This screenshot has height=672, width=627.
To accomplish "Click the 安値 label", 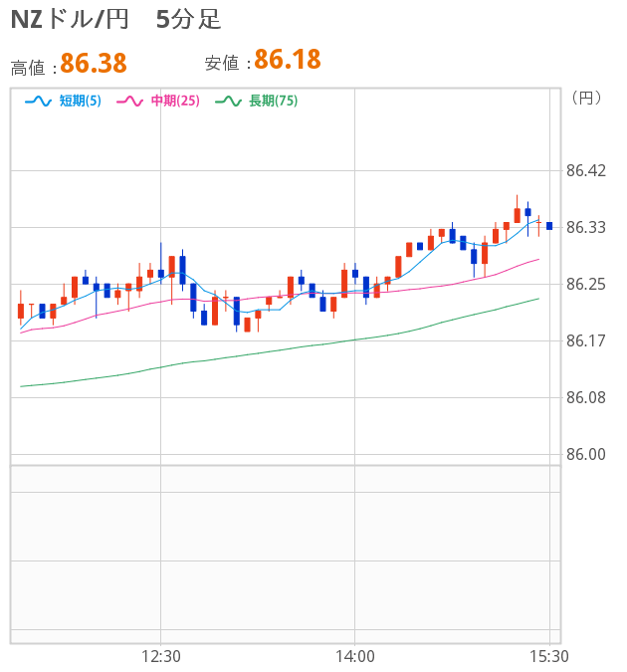I will pyautogui.click(x=222, y=63).
